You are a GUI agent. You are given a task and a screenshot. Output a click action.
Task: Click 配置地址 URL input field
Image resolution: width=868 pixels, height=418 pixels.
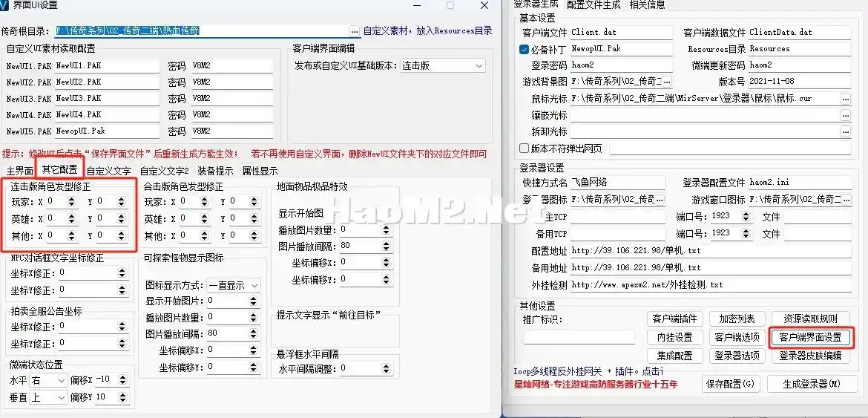711,251
